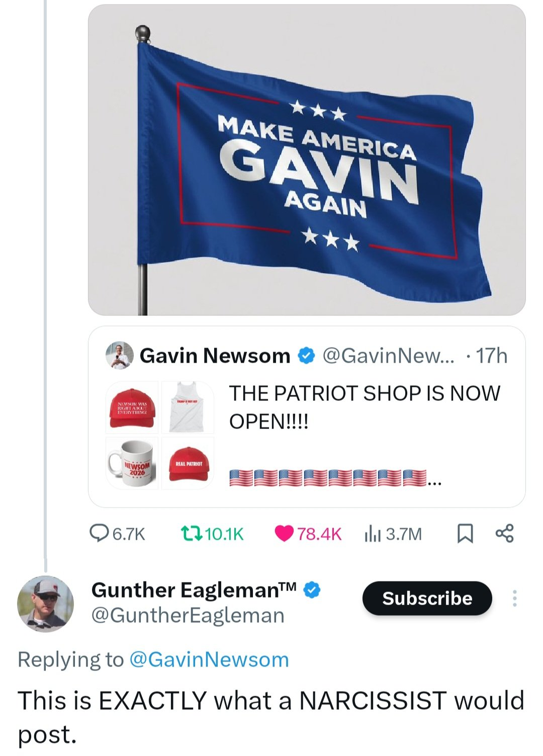Image resolution: width=543 pixels, height=756 pixels.
Task: View the Real Patriot red hat thumbnail
Action: click(x=188, y=463)
